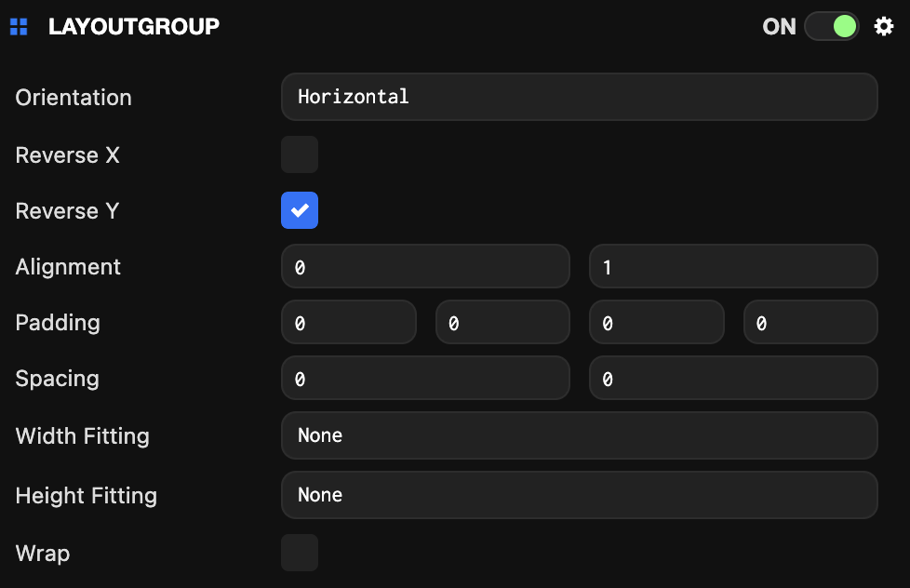
Task: Select the Alignment field containing 1
Action: [x=732, y=266]
